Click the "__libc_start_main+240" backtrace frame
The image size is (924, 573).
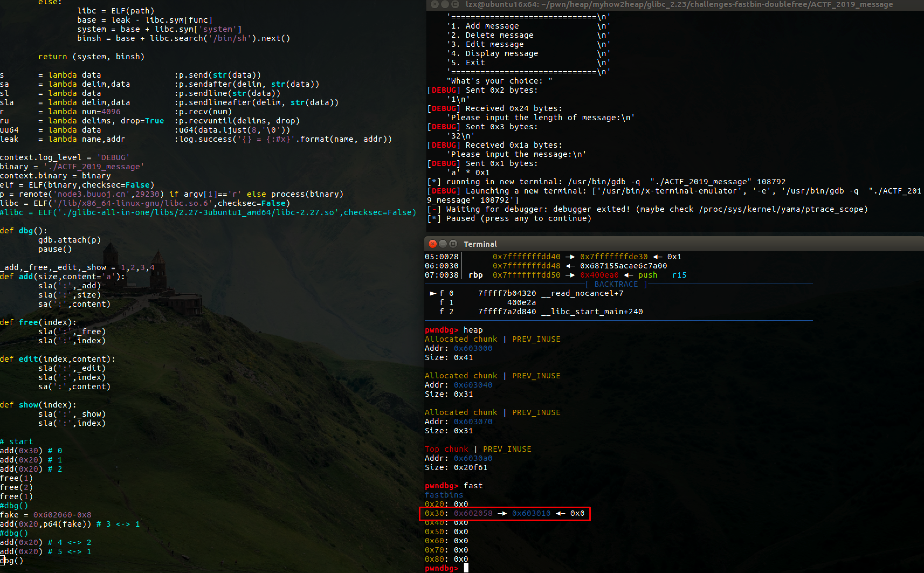(x=592, y=312)
